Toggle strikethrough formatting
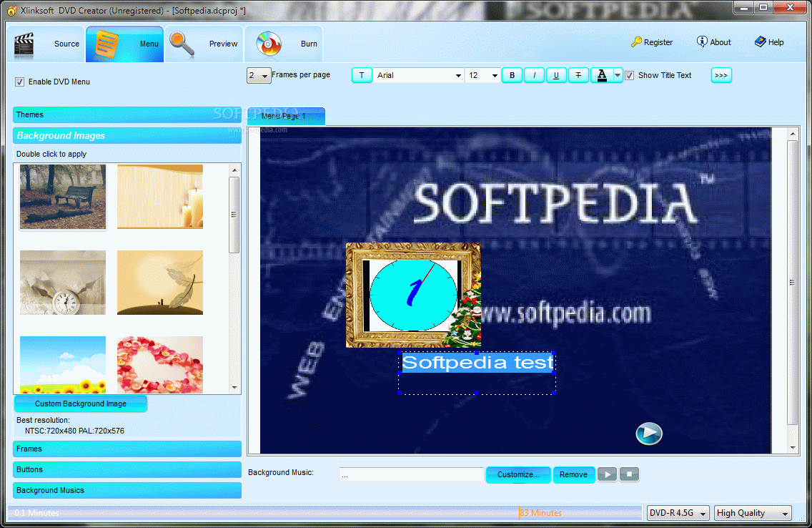 [x=578, y=75]
